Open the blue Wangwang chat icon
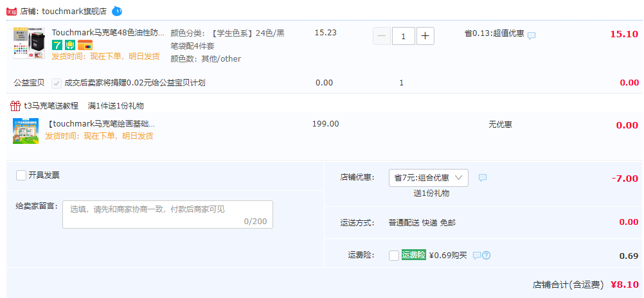The width and height of the screenshot is (644, 298). (117, 11)
